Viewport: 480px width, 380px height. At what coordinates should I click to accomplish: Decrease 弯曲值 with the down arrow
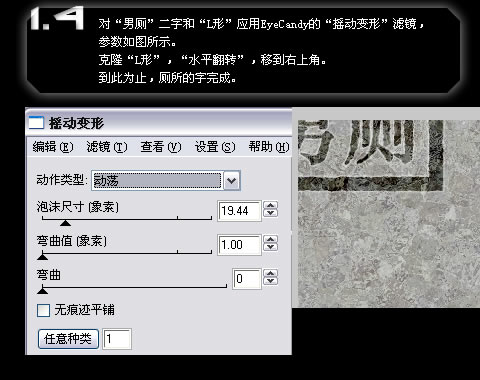270,247
